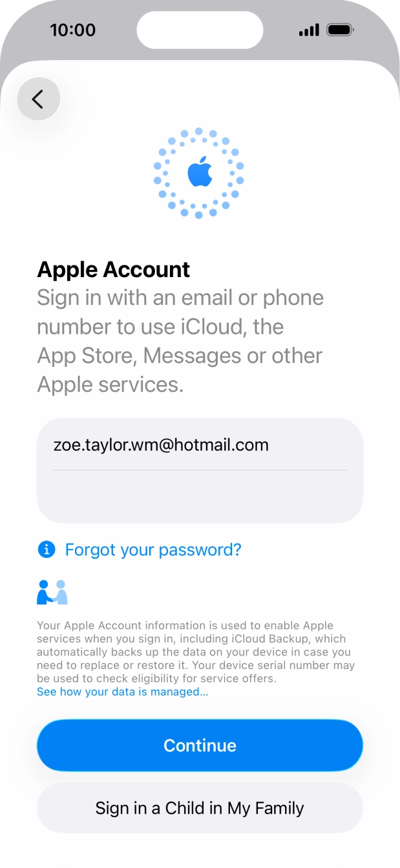Check the cellular signal bars in status bar

309,30
